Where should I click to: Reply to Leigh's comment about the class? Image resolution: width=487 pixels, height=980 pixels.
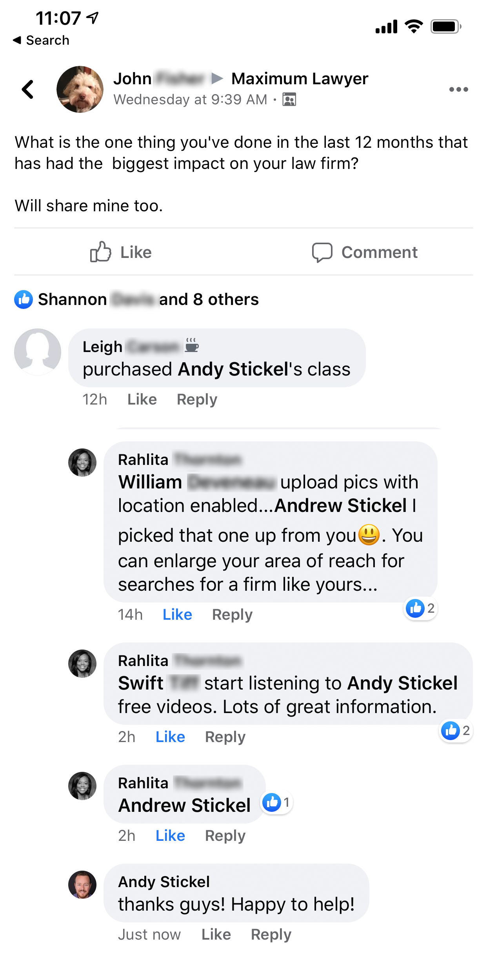click(x=197, y=399)
